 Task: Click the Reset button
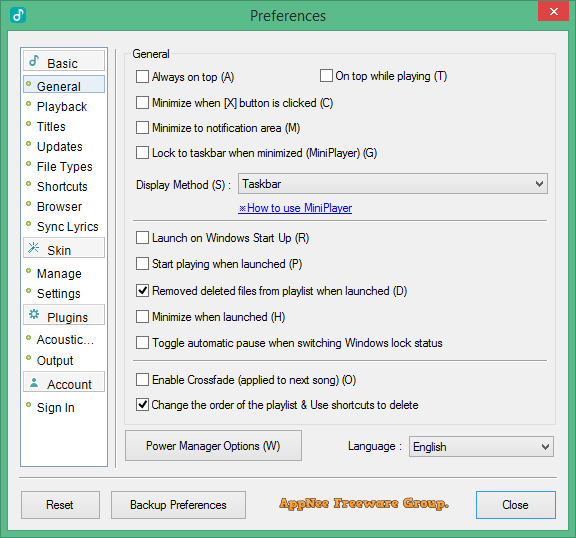coord(60,505)
